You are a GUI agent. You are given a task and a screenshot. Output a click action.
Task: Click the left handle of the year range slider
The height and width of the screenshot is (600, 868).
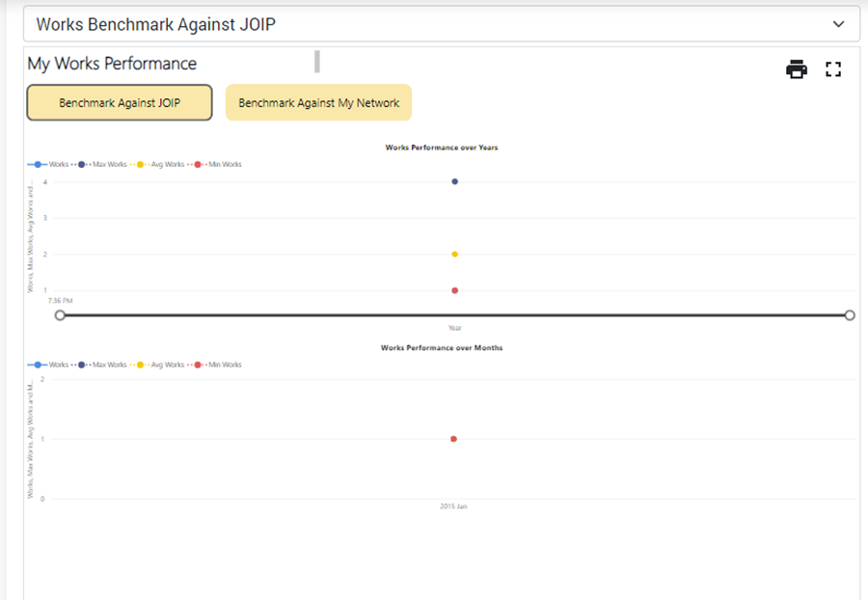60,315
